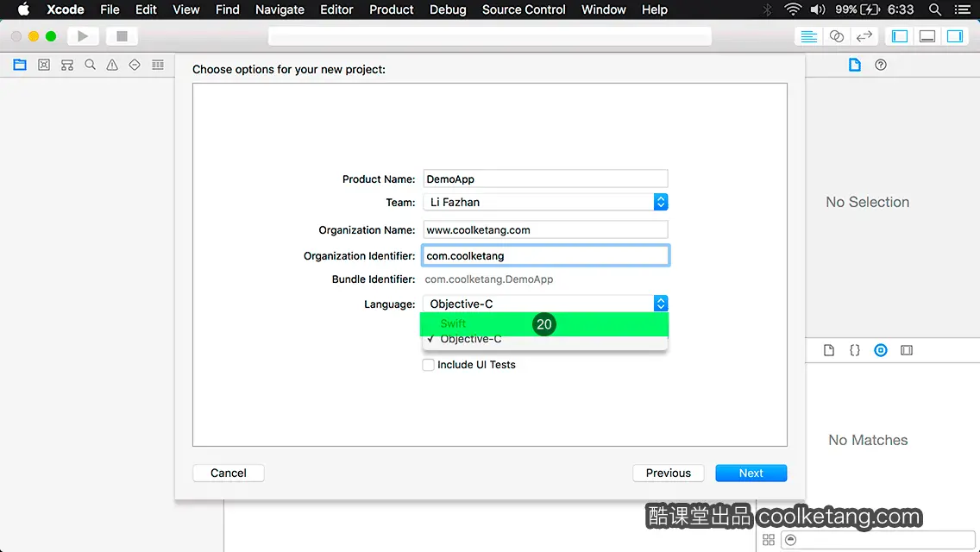This screenshot has width=980, height=552.
Task: Click the battery status indicator
Action: 857,9
